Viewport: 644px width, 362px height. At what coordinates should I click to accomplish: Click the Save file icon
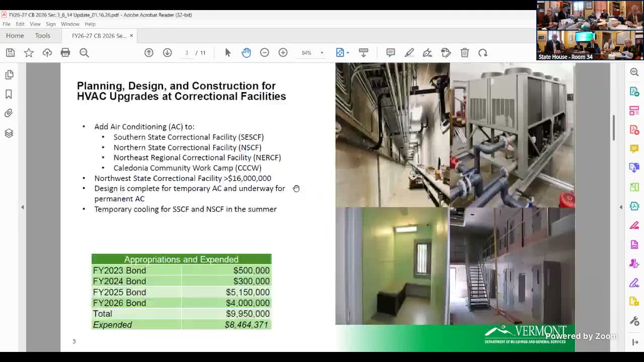click(x=10, y=53)
